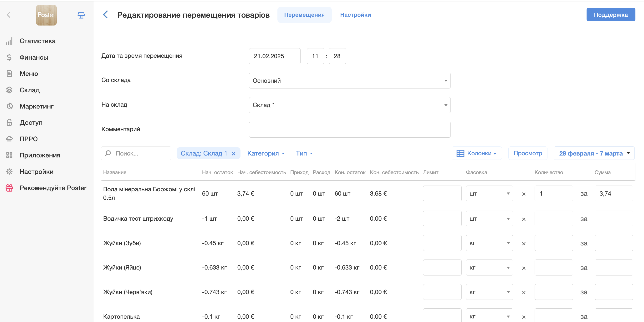Collapse sidebar with the left arrow
The image size is (644, 322).
9,15
